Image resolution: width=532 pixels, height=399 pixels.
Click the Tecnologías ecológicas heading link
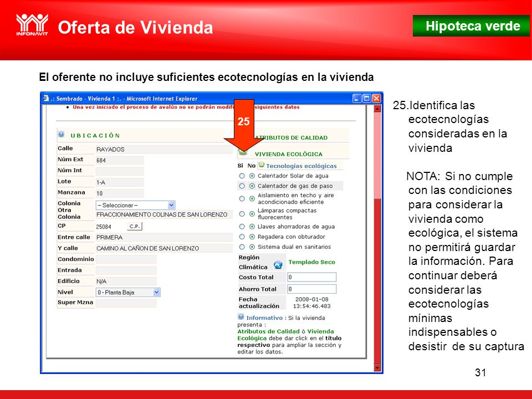click(x=301, y=166)
